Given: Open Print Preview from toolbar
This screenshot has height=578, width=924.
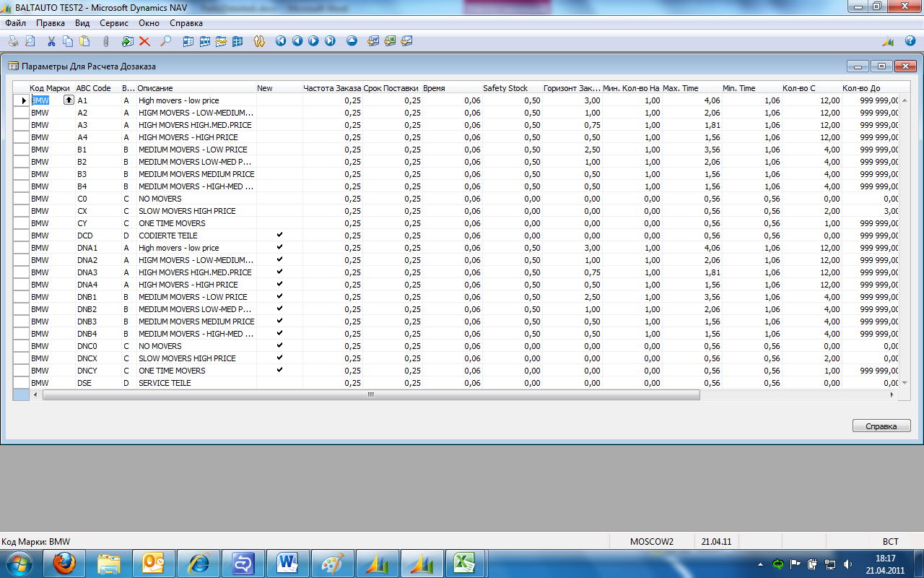Looking at the screenshot, I should [x=30, y=41].
